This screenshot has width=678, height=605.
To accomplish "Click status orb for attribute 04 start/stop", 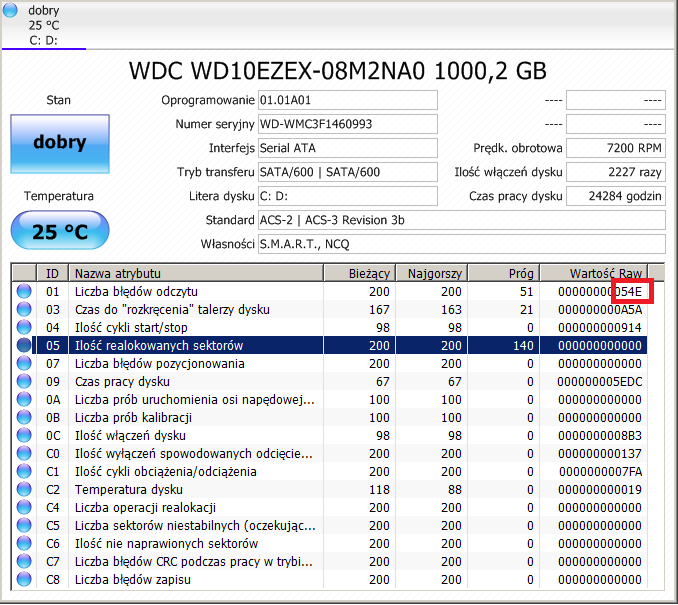I will (x=24, y=327).
